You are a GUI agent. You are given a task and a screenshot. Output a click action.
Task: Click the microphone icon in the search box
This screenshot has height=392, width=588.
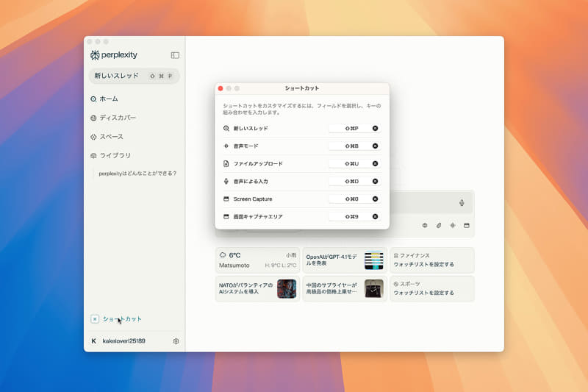point(462,203)
